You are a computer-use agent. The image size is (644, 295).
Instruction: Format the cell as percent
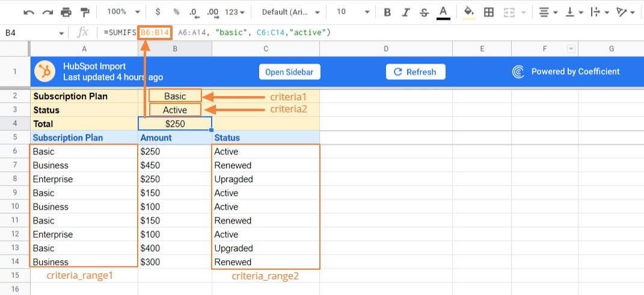[176, 12]
